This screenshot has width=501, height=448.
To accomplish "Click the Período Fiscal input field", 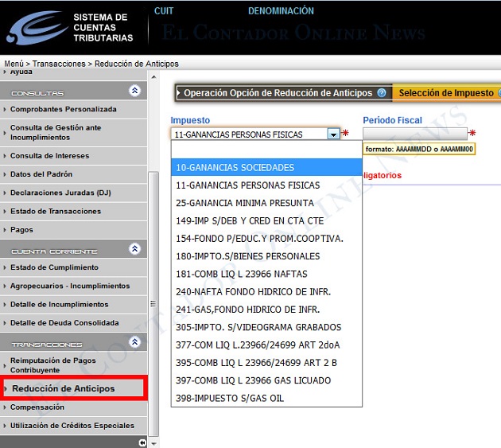I will coord(414,134).
